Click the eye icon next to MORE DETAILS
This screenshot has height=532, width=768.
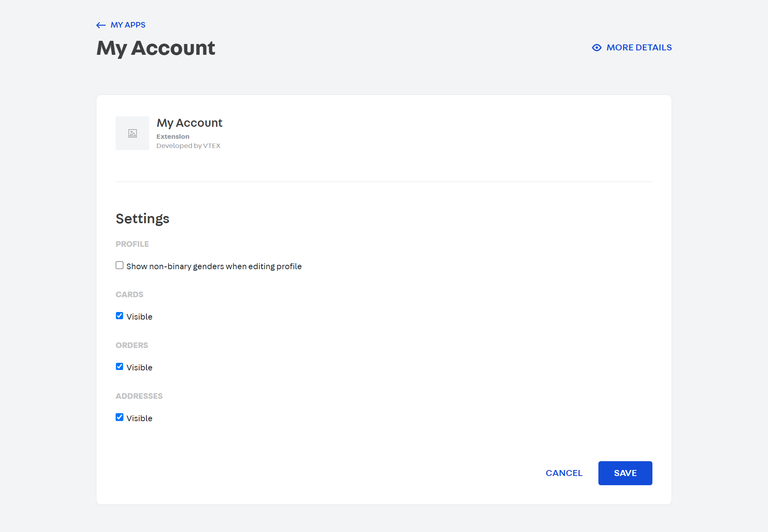coord(597,47)
